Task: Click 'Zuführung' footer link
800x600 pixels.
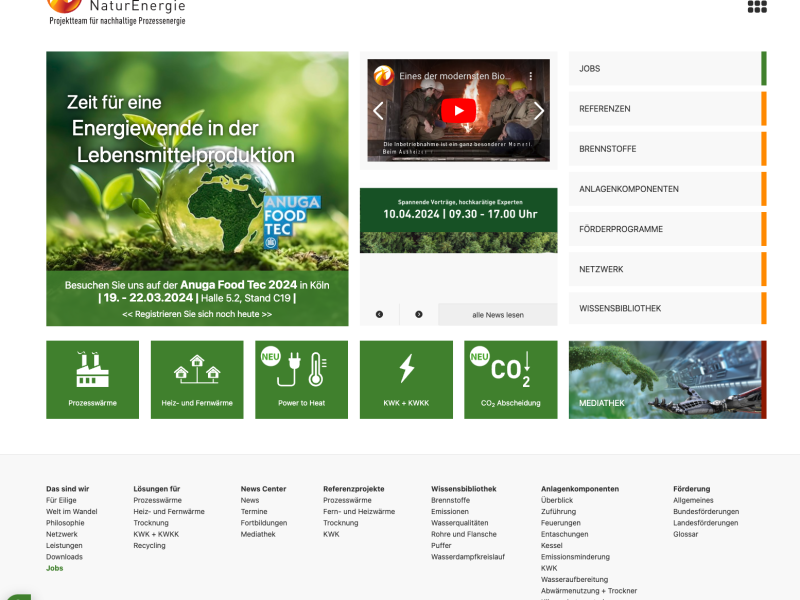Action: pos(559,511)
